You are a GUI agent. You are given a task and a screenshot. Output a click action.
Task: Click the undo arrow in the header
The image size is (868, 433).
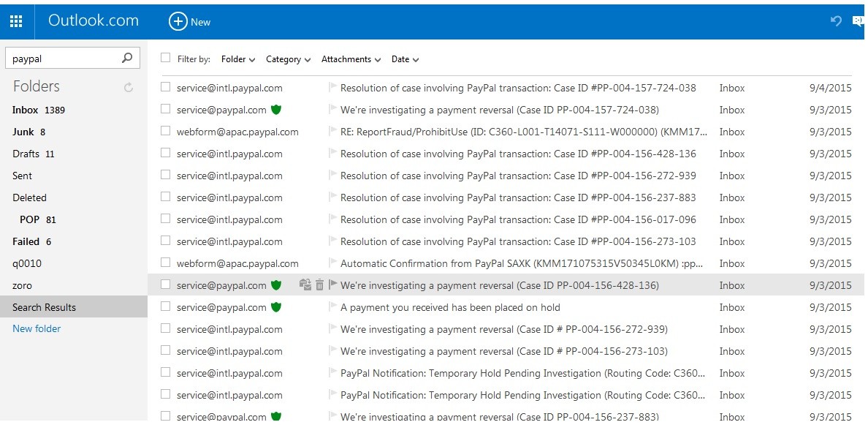pos(836,21)
